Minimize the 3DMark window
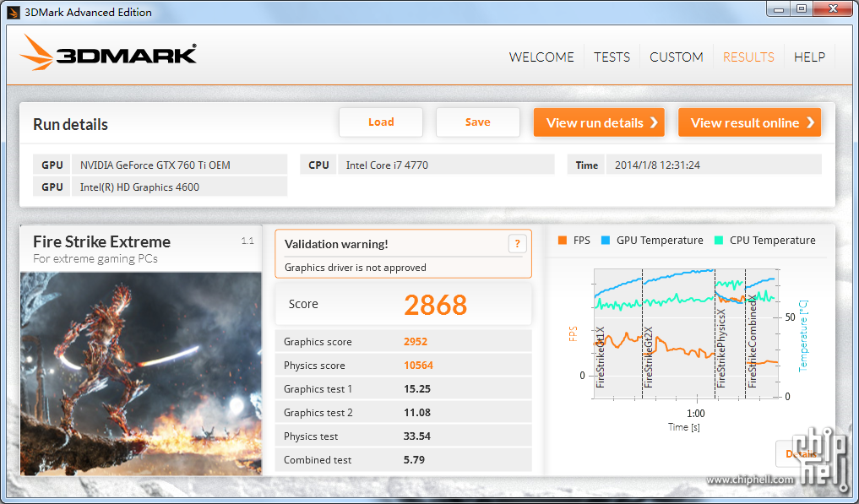 coord(779,8)
